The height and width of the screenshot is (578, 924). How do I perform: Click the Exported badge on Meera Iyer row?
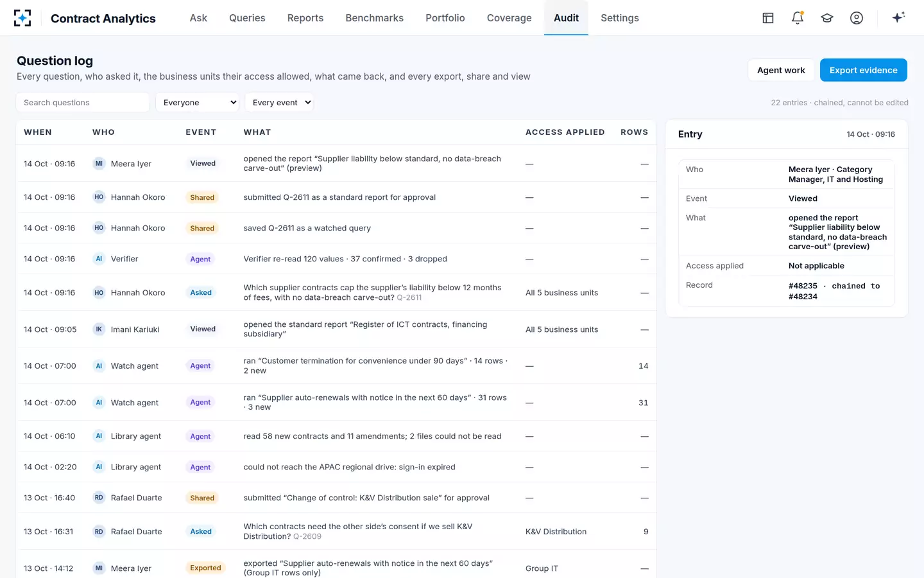[x=205, y=568]
